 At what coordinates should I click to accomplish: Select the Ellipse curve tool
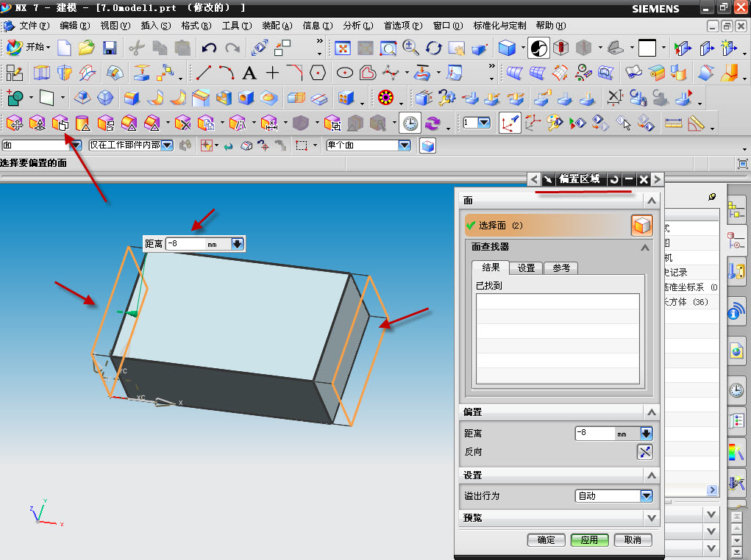(x=345, y=73)
